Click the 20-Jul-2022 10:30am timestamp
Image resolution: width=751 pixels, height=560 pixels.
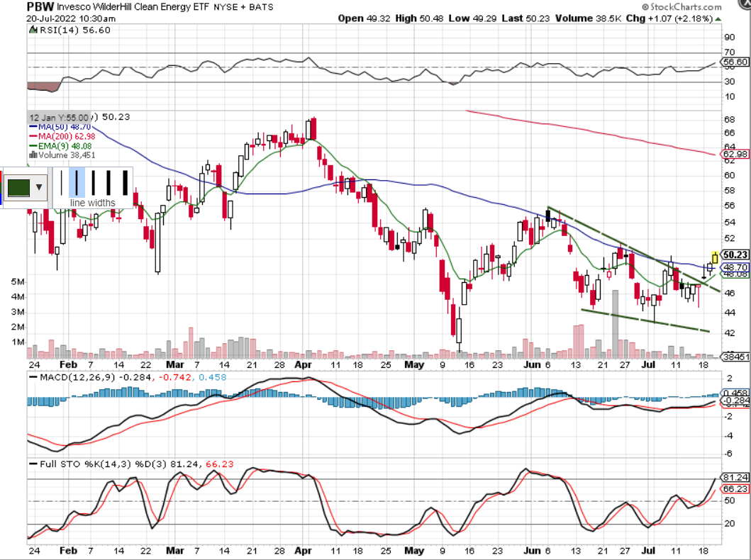point(71,18)
